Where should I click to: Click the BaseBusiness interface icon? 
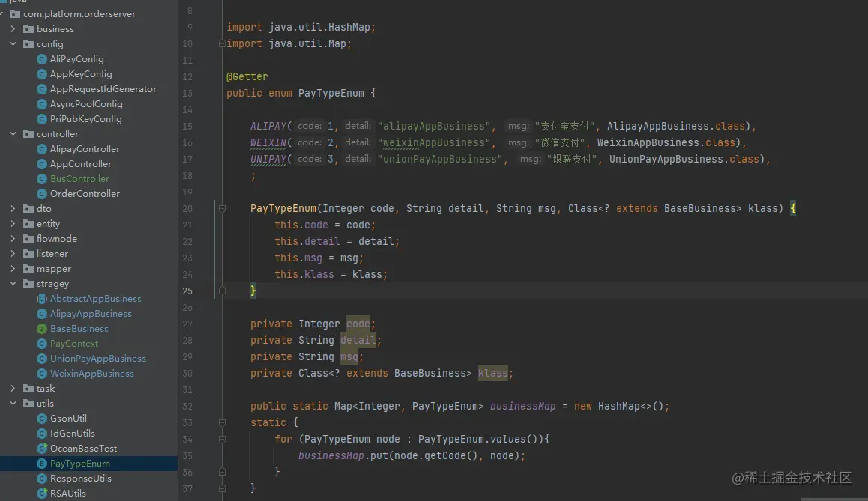tap(41, 329)
